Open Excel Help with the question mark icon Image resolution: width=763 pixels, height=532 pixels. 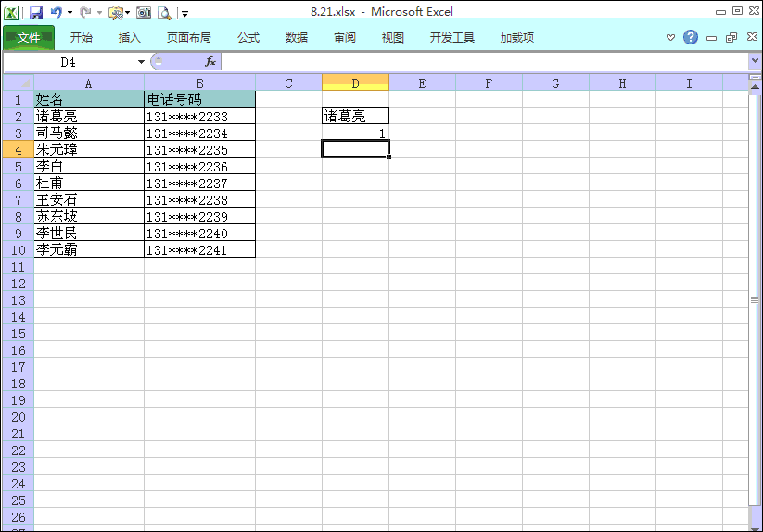click(x=691, y=37)
